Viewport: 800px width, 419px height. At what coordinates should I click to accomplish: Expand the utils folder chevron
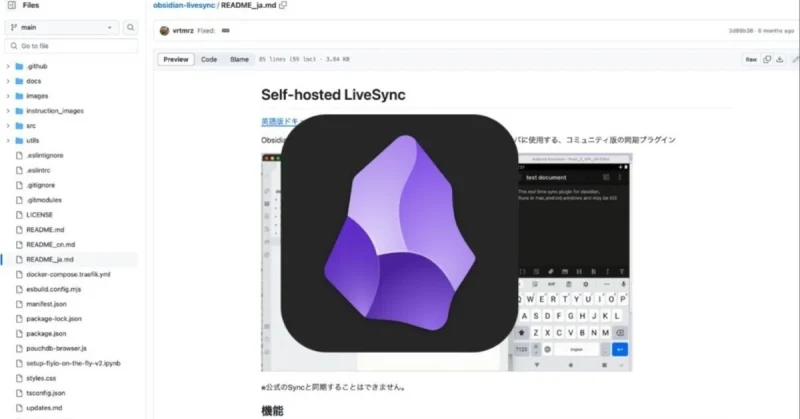point(8,140)
